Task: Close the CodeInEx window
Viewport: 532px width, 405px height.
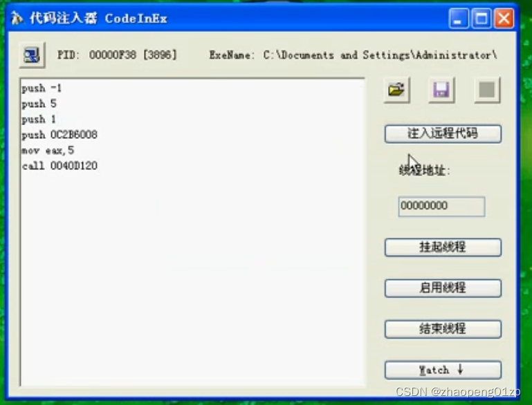Action: coord(504,18)
